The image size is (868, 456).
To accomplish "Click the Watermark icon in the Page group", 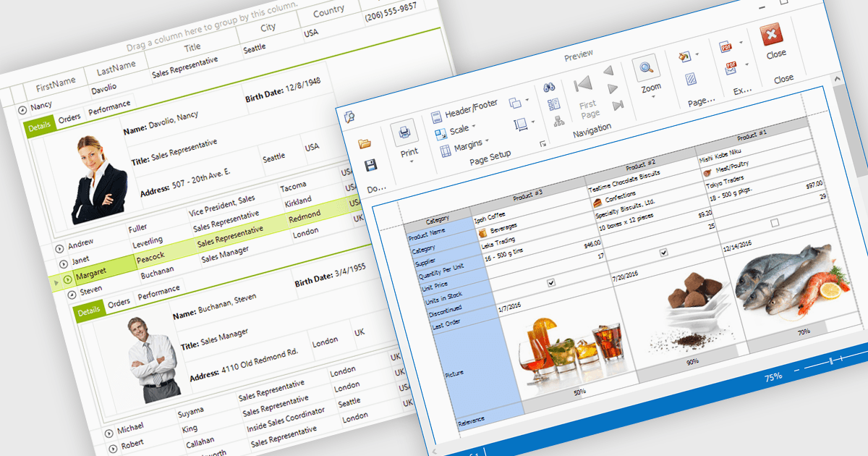I will coord(691,78).
